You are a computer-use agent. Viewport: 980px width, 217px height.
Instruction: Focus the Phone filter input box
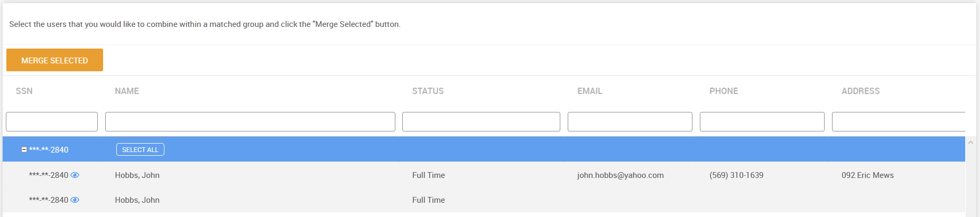pyautogui.click(x=762, y=121)
